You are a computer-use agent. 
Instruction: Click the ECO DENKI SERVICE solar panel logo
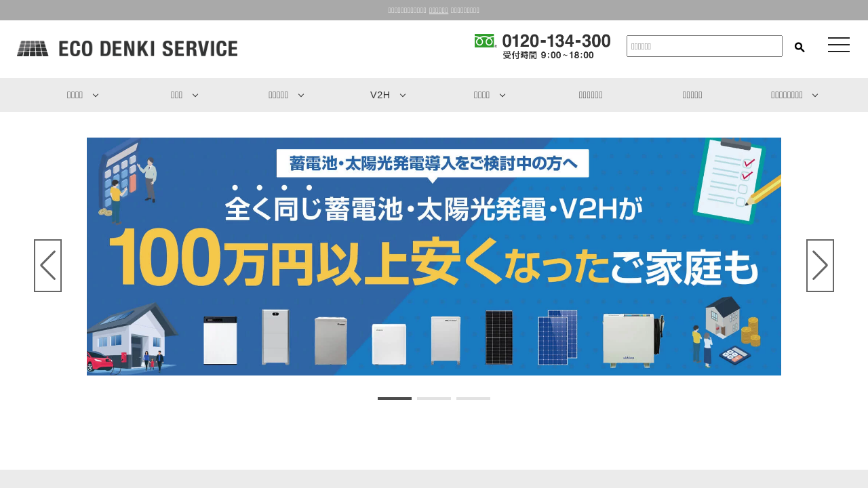coord(33,48)
